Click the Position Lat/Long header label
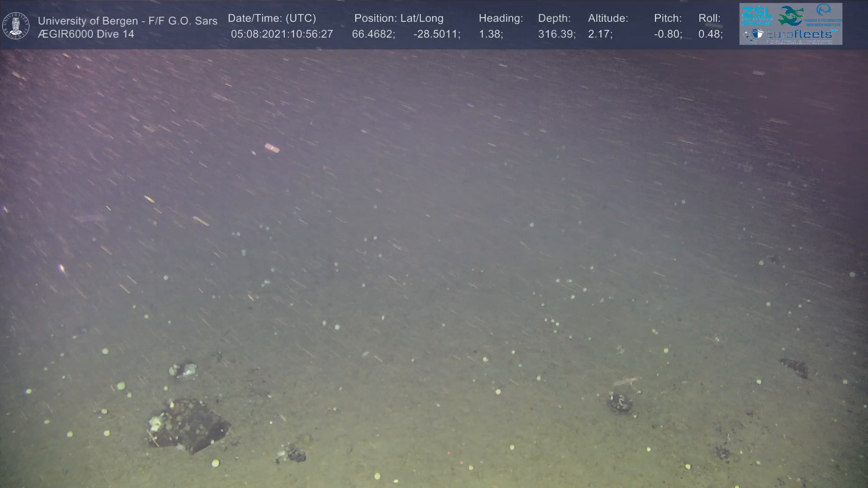The width and height of the screenshot is (868, 488). tap(399, 19)
